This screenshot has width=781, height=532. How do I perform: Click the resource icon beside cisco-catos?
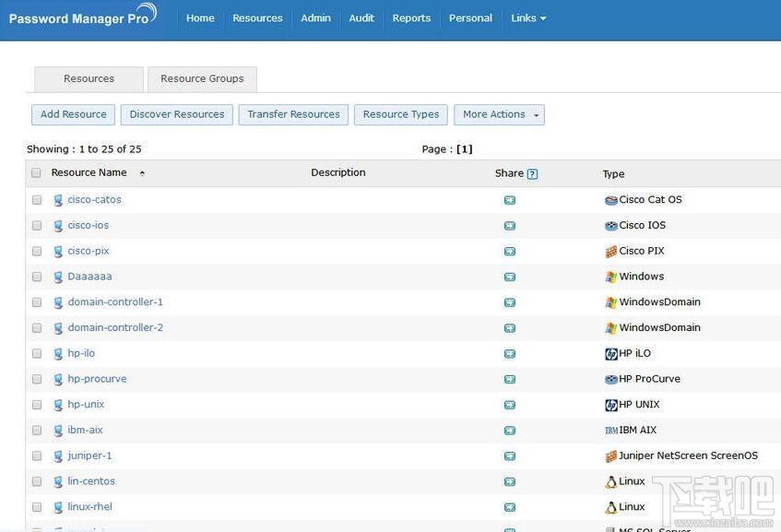pyautogui.click(x=58, y=200)
